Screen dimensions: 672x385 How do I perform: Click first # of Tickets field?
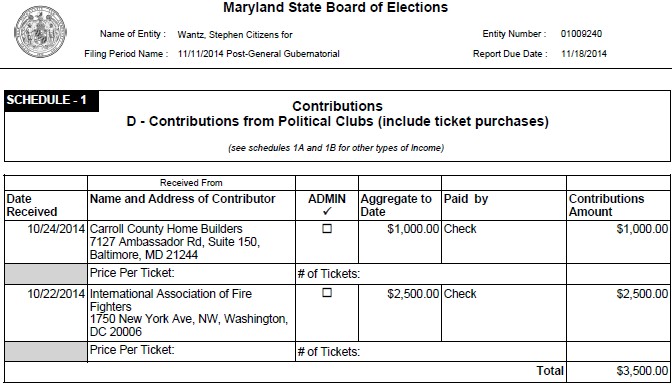(x=431, y=274)
